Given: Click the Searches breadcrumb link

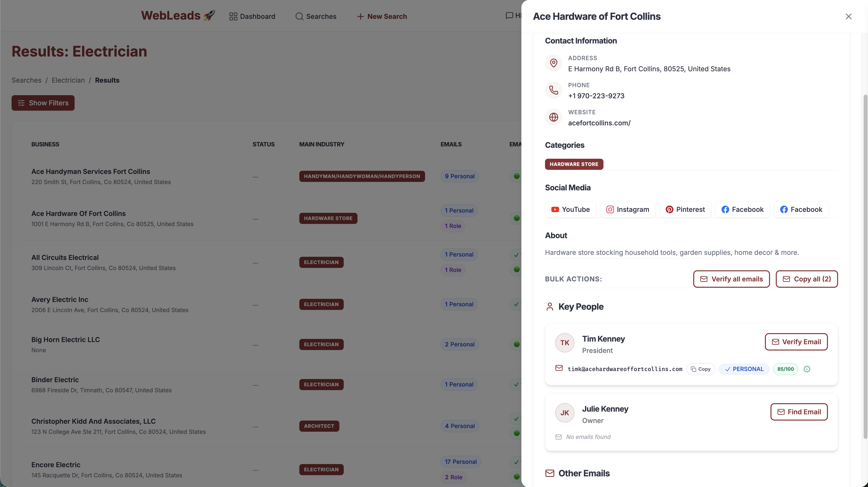Looking at the screenshot, I should tap(26, 80).
